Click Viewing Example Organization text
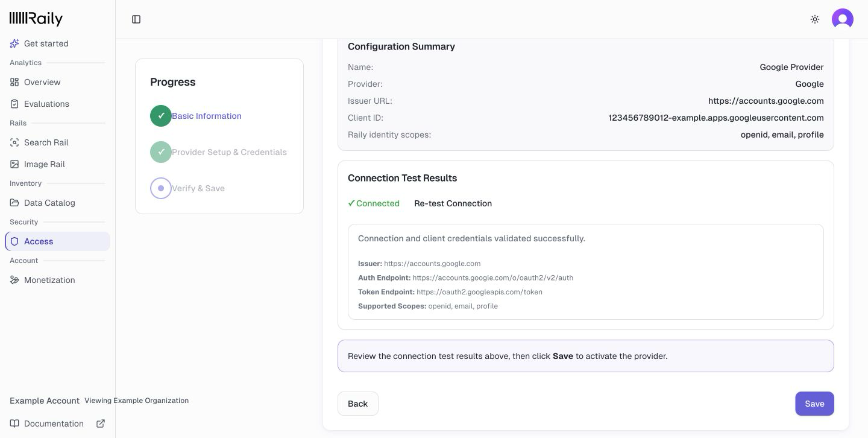The image size is (868, 438). click(136, 401)
